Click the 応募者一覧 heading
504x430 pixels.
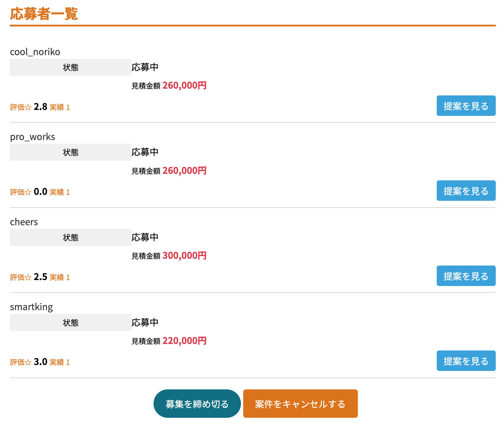point(44,14)
